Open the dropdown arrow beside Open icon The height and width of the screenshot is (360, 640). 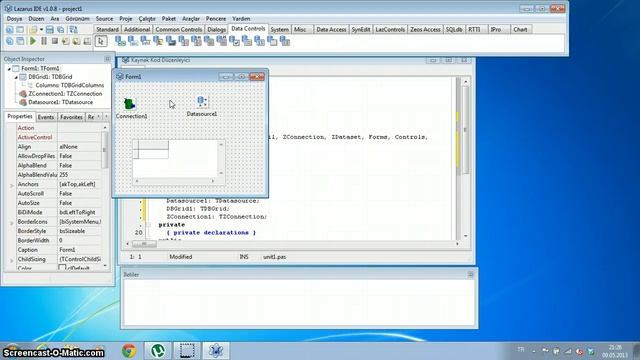(41, 29)
